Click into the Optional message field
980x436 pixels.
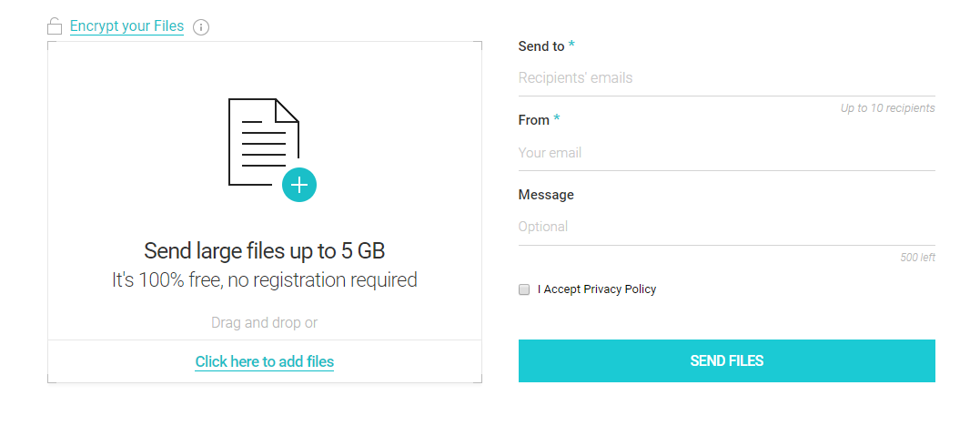727,227
